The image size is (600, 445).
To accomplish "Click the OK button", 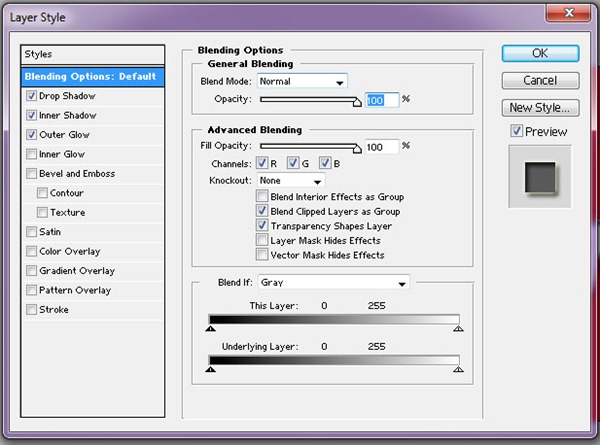I will (540, 53).
